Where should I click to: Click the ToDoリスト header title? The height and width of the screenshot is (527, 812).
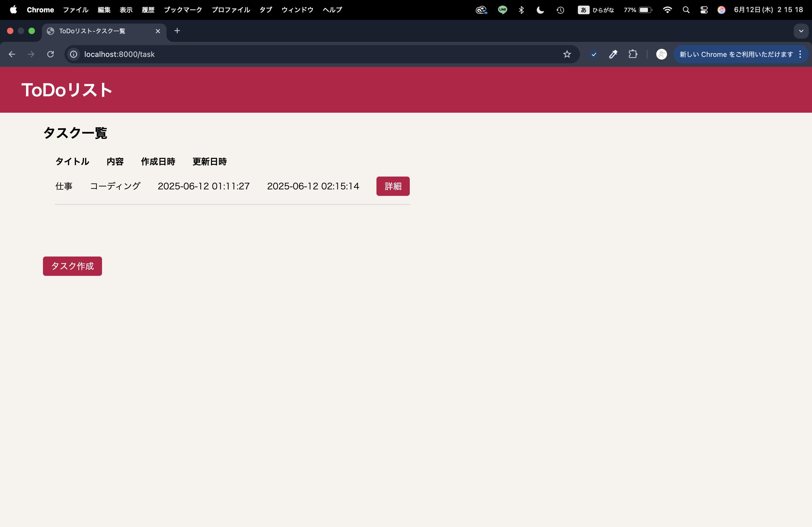click(67, 90)
